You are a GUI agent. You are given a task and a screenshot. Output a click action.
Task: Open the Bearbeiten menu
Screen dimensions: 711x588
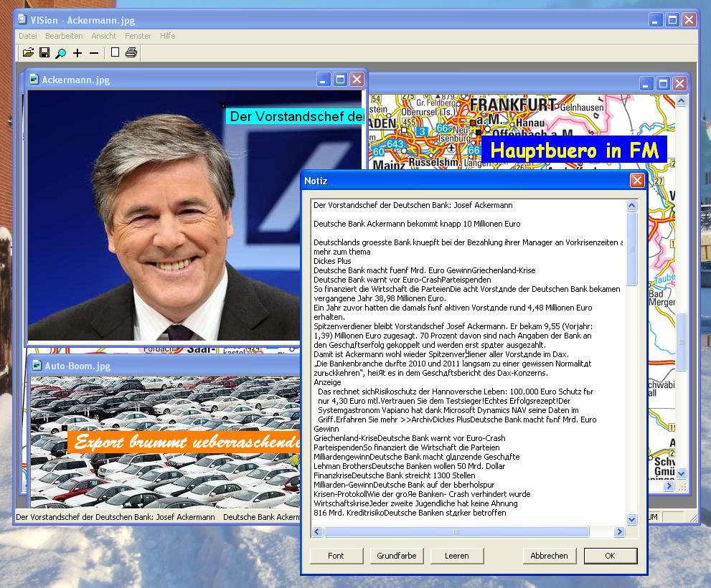click(x=64, y=36)
